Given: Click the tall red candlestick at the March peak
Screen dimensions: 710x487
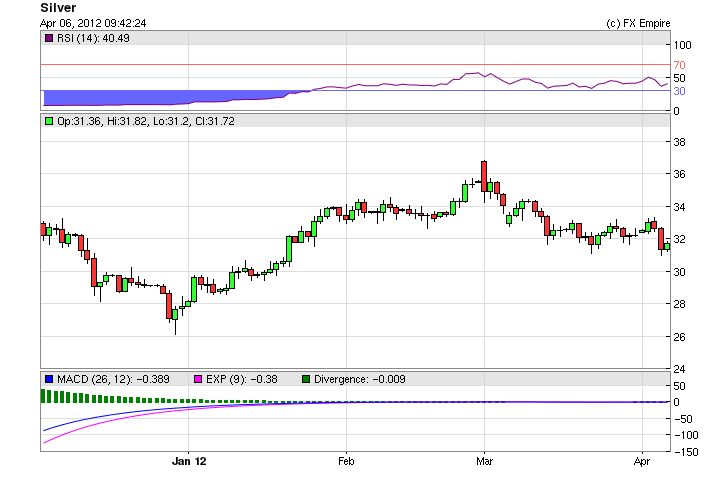Looking at the screenshot, I should [484, 177].
